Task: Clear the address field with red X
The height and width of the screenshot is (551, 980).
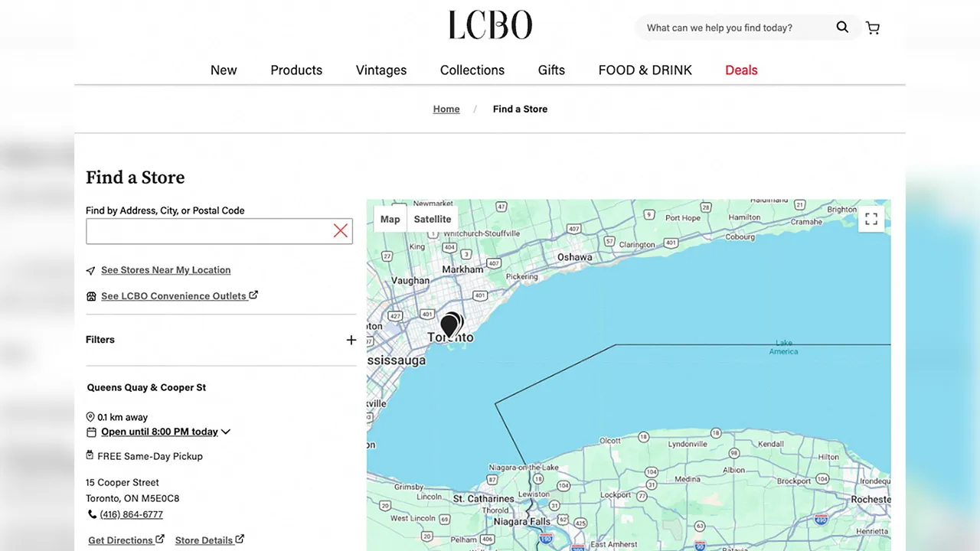Action: coord(341,231)
